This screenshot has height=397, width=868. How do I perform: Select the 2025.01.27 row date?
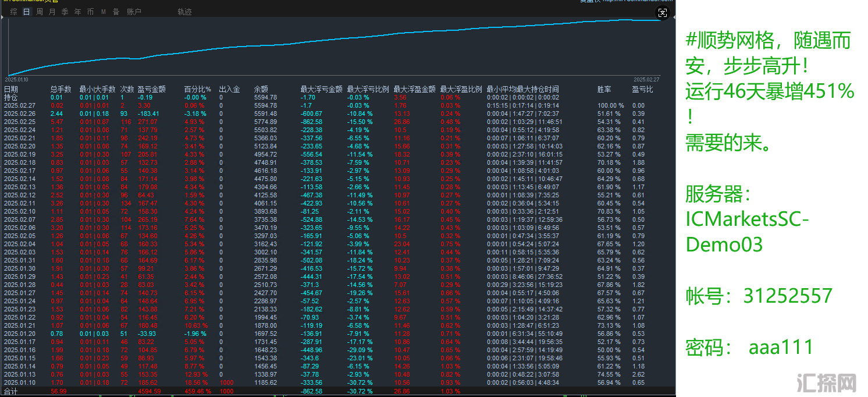click(x=20, y=293)
